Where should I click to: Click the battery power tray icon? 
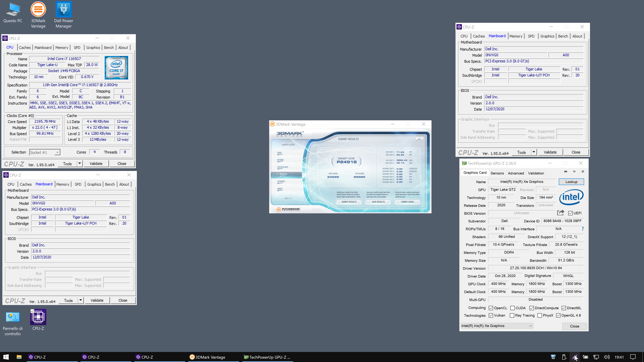point(585,357)
